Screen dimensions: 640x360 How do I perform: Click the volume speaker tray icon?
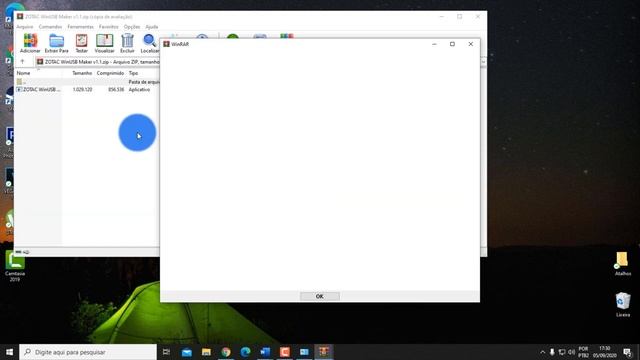(x=571, y=352)
